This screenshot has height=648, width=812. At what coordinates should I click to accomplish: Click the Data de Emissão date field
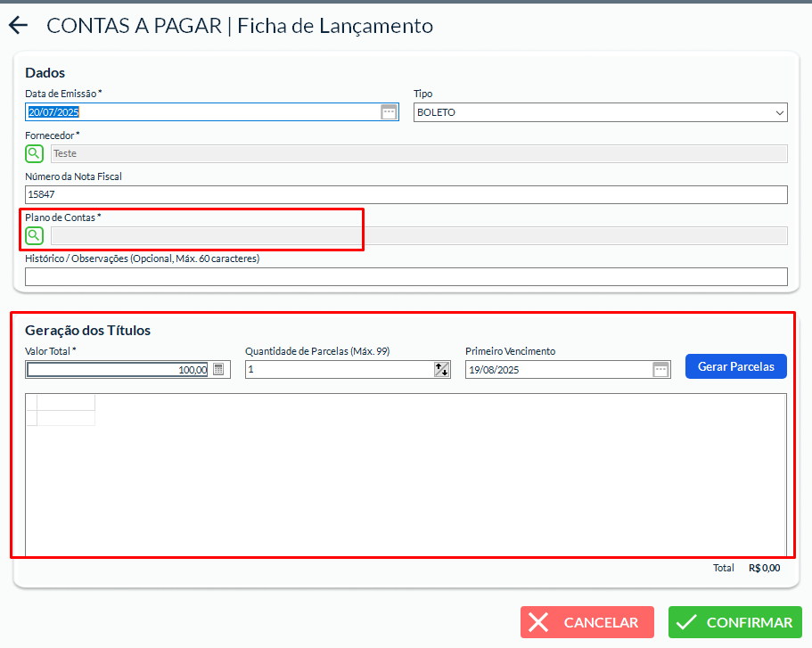point(201,112)
